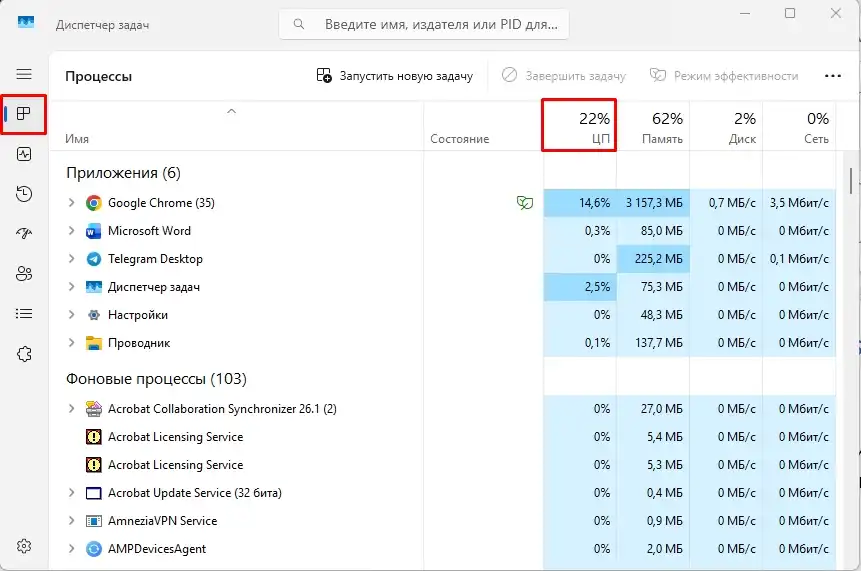Click Диспетчер задач 2,5% CPU cell
Image resolution: width=861 pixels, height=571 pixels.
coord(580,287)
